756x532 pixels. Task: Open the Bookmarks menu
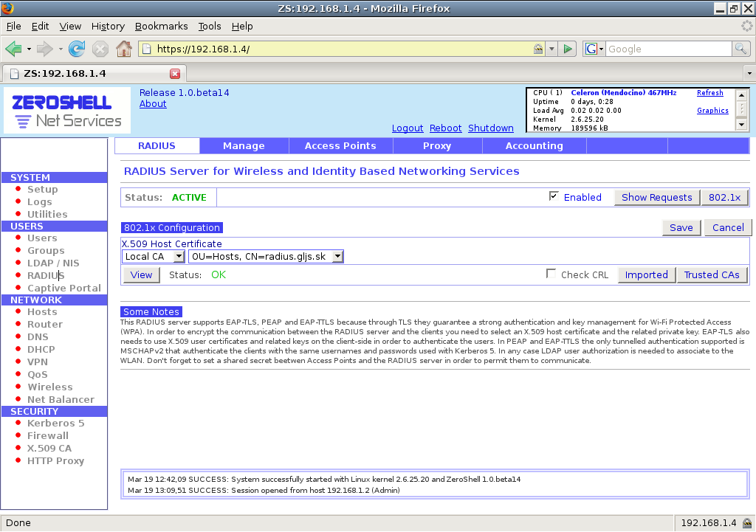click(161, 26)
